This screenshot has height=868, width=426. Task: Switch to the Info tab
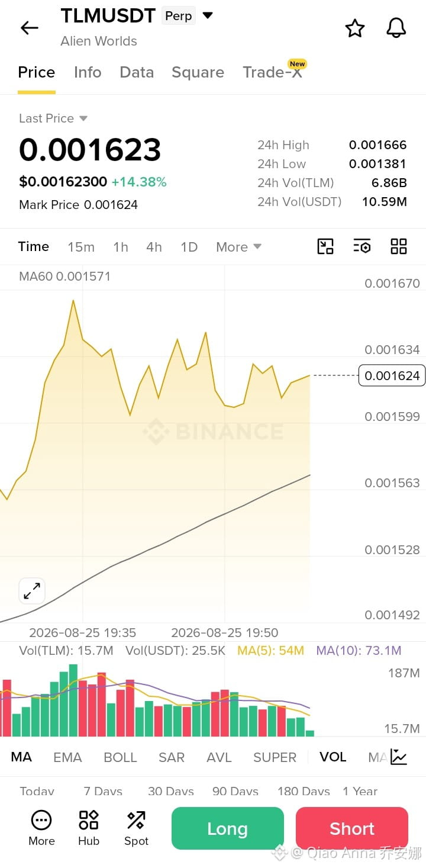(x=88, y=72)
